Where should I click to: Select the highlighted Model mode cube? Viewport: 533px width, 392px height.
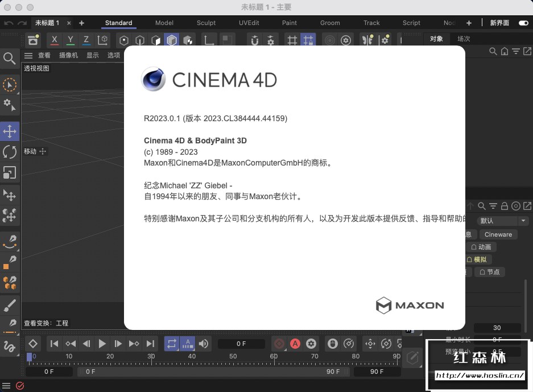(x=172, y=40)
